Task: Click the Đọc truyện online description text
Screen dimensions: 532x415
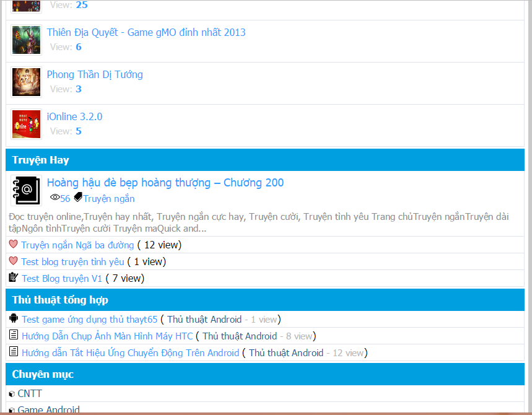Action: pyautogui.click(x=258, y=222)
